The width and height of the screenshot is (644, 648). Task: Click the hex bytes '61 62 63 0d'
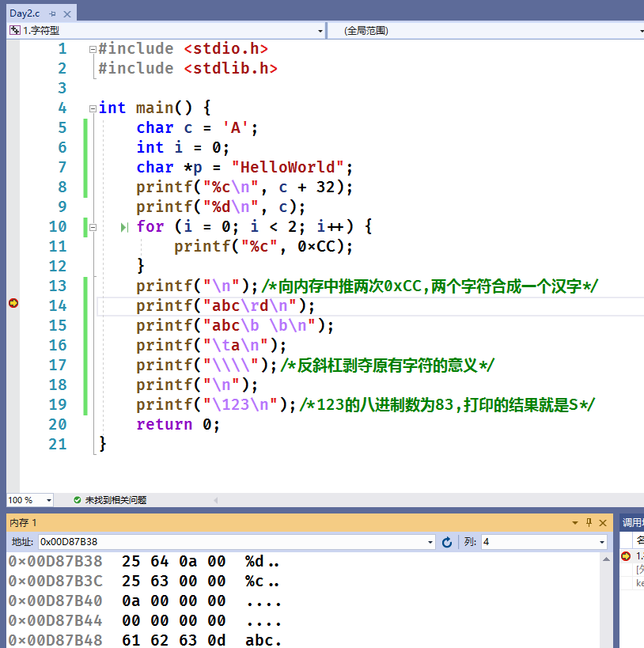(x=173, y=640)
